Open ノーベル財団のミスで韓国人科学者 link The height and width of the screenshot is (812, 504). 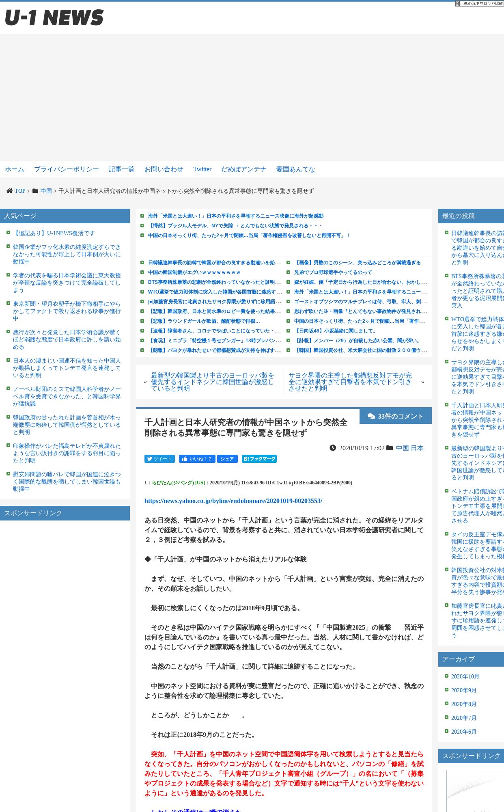(67, 396)
